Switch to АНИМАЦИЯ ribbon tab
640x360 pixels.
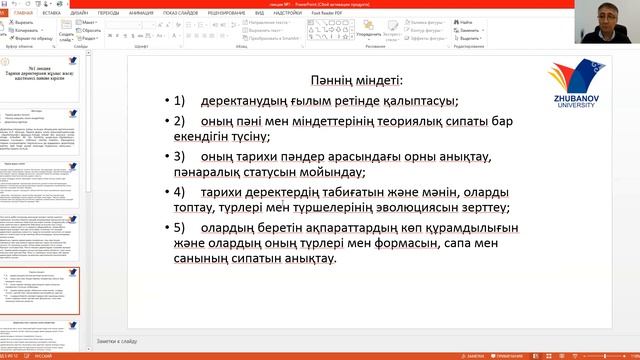coord(141,13)
